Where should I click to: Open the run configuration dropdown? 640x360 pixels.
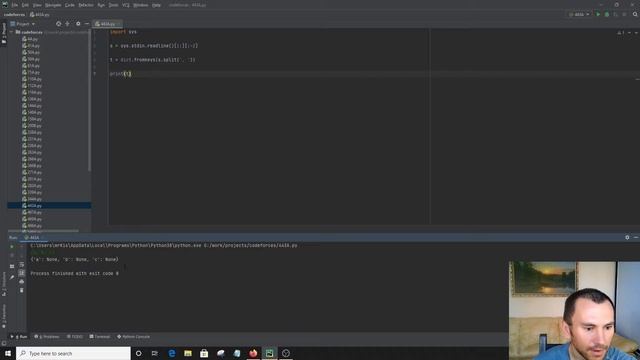click(579, 14)
